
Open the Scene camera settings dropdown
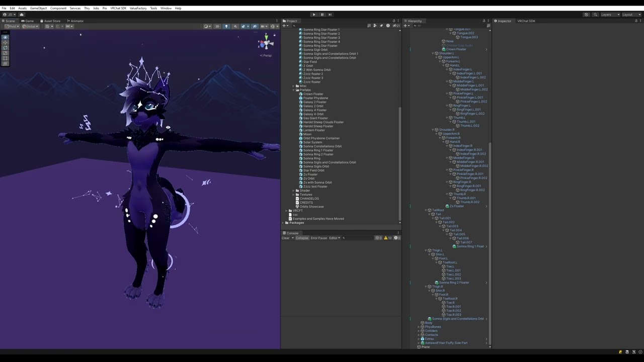tap(264, 26)
